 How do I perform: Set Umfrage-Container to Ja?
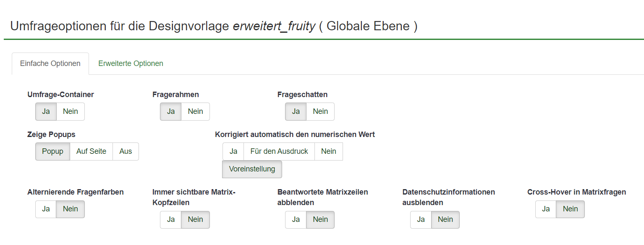point(46,111)
